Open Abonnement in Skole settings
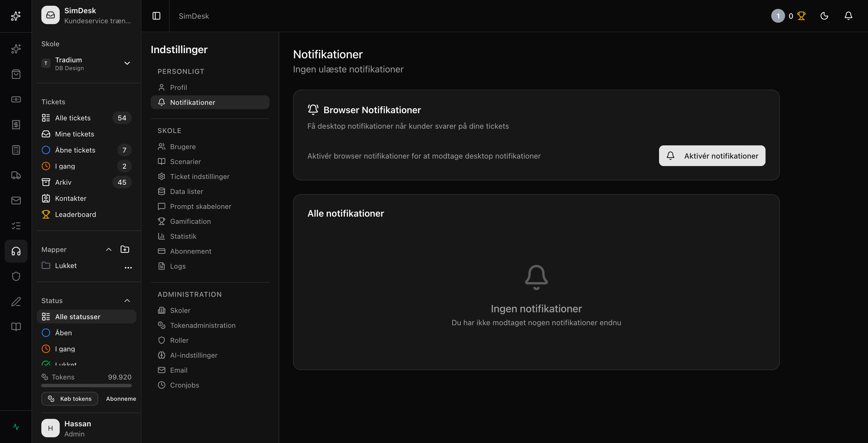This screenshot has width=868, height=443. (210, 251)
